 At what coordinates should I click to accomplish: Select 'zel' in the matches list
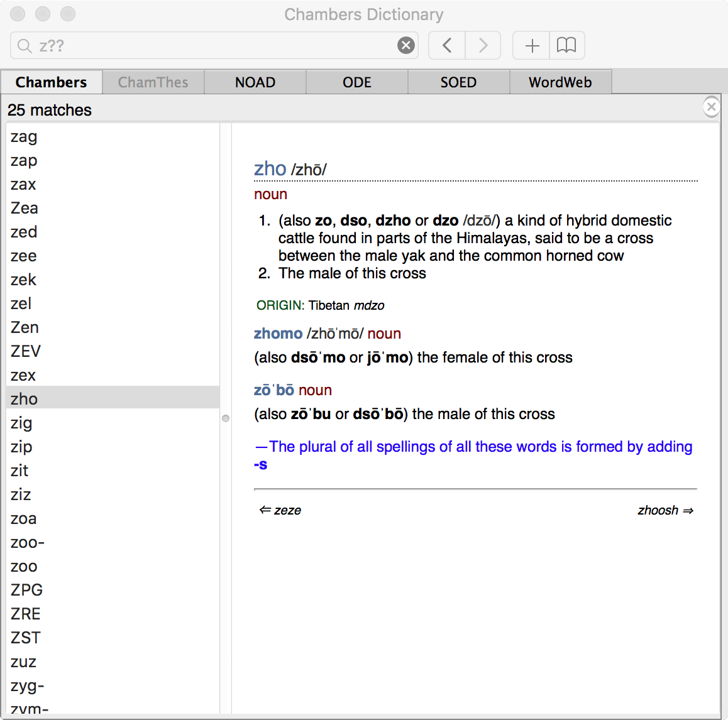click(x=113, y=303)
